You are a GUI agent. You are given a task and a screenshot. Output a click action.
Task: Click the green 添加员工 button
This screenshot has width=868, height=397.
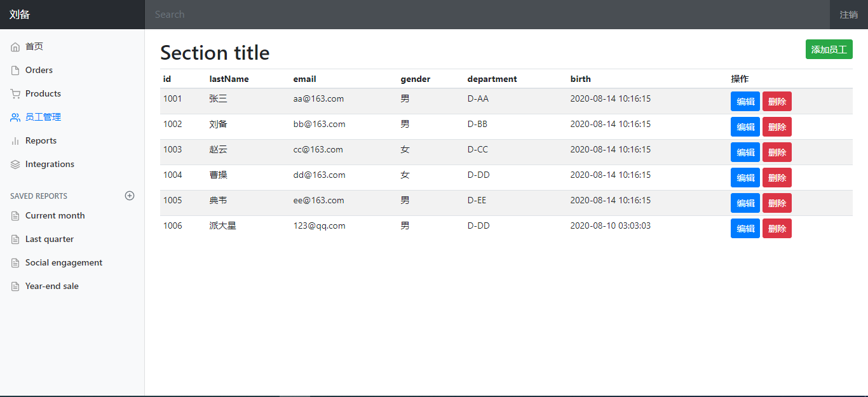tap(829, 50)
